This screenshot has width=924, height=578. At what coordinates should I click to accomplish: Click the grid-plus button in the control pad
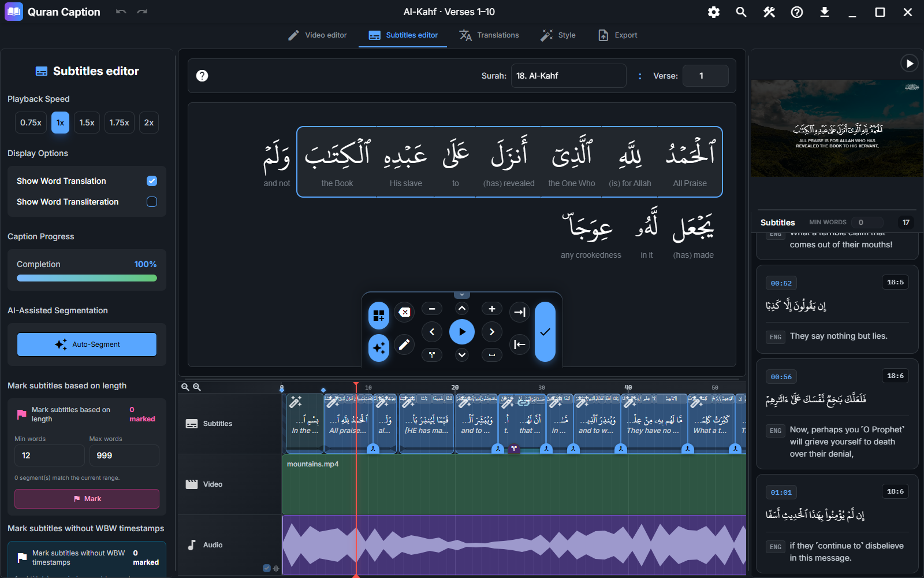click(379, 316)
